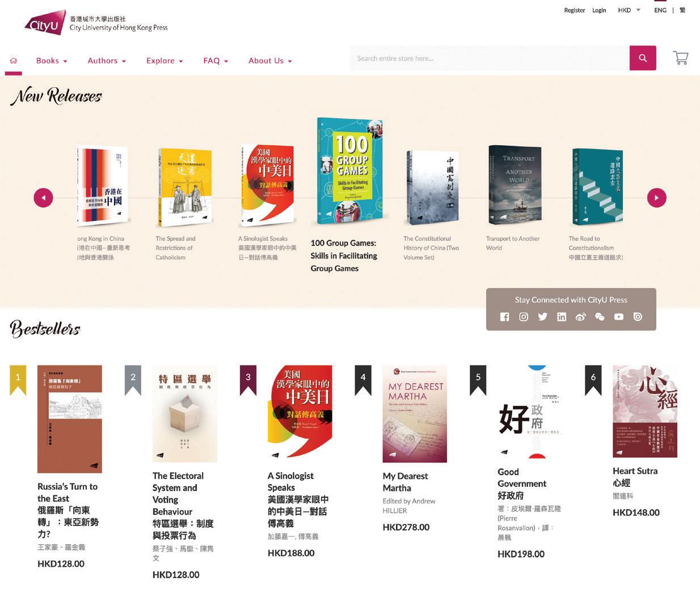Expand the About Us menu
700x594 pixels.
click(x=270, y=61)
